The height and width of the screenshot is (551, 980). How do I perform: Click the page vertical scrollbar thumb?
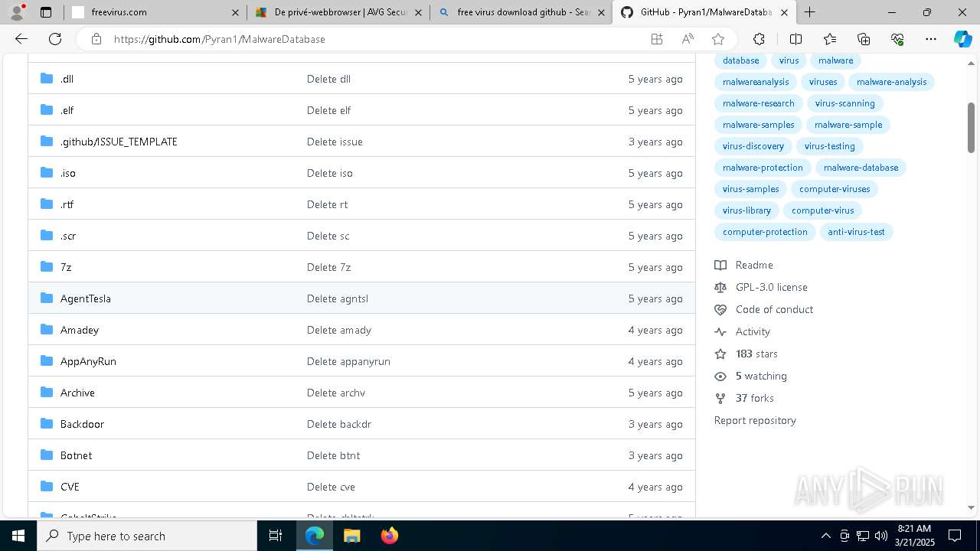(x=971, y=126)
